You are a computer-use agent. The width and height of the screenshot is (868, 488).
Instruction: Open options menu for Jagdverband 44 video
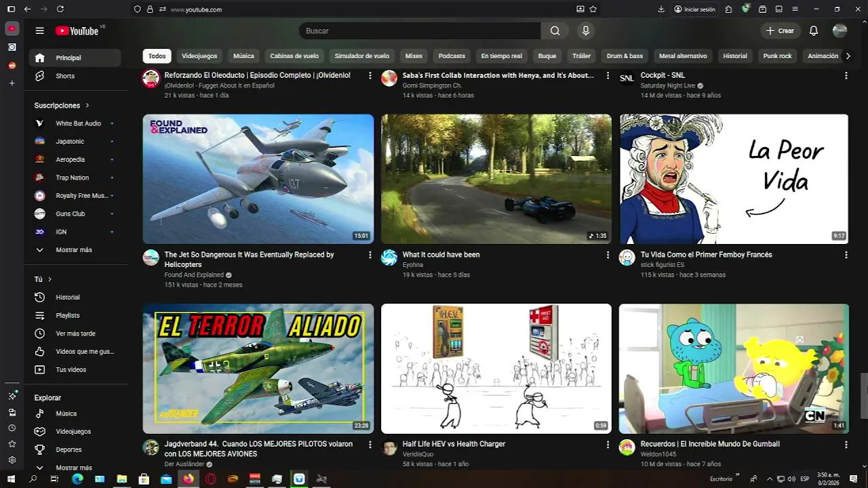coord(370,445)
